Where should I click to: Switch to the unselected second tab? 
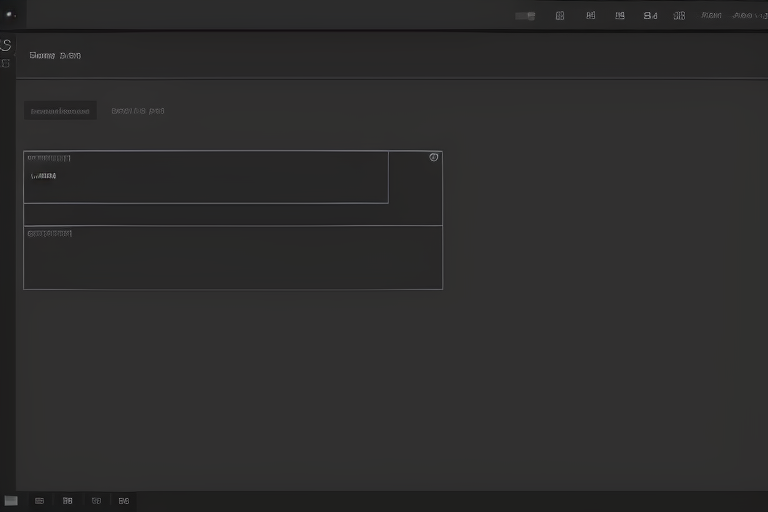point(138,111)
